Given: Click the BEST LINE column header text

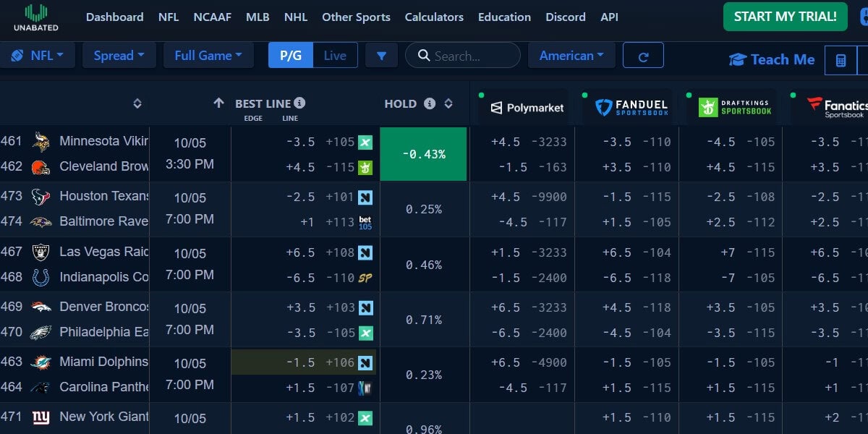Looking at the screenshot, I should [263, 103].
